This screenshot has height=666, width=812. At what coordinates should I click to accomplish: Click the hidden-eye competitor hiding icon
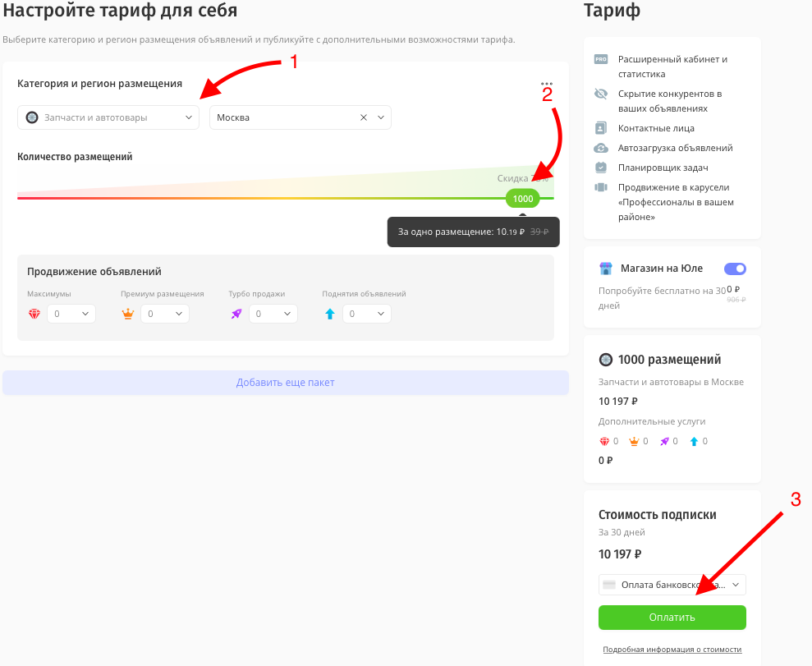pos(600,94)
